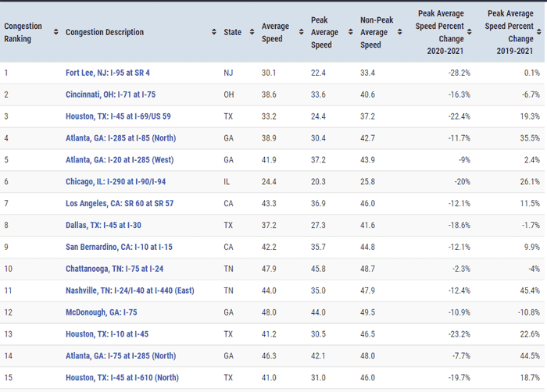Select the 26.1% change value

[531, 182]
